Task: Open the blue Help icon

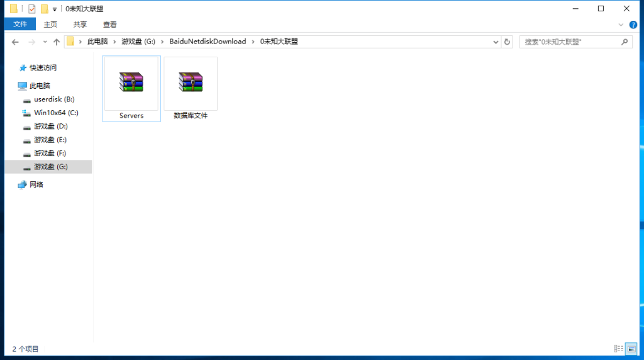Action: click(633, 25)
